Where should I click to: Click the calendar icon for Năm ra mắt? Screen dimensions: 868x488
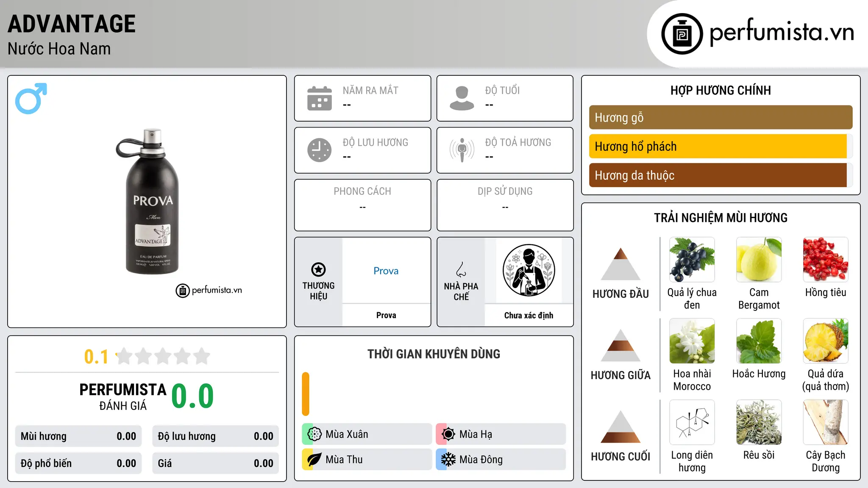pos(320,98)
